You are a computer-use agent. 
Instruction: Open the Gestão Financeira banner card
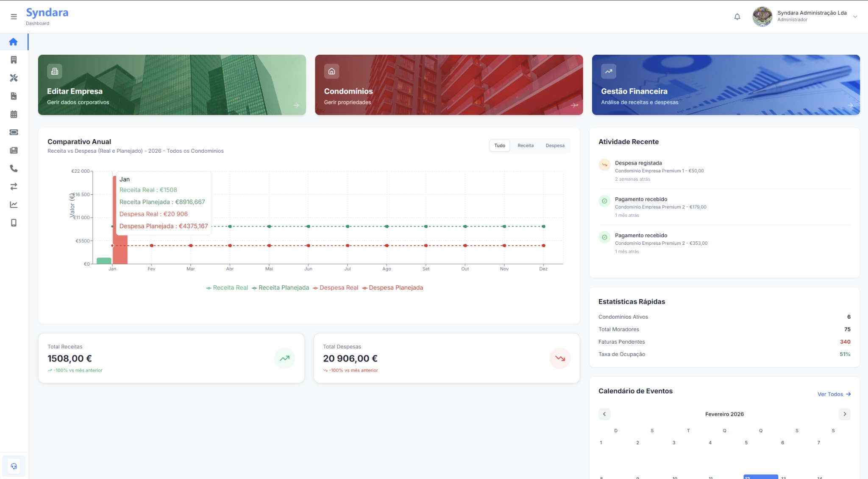click(x=726, y=84)
